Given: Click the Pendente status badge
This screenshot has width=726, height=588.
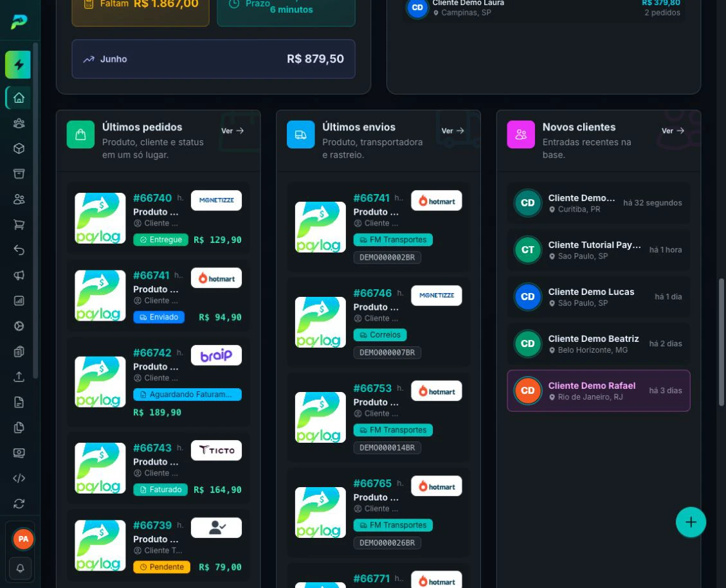Looking at the screenshot, I should (161, 567).
